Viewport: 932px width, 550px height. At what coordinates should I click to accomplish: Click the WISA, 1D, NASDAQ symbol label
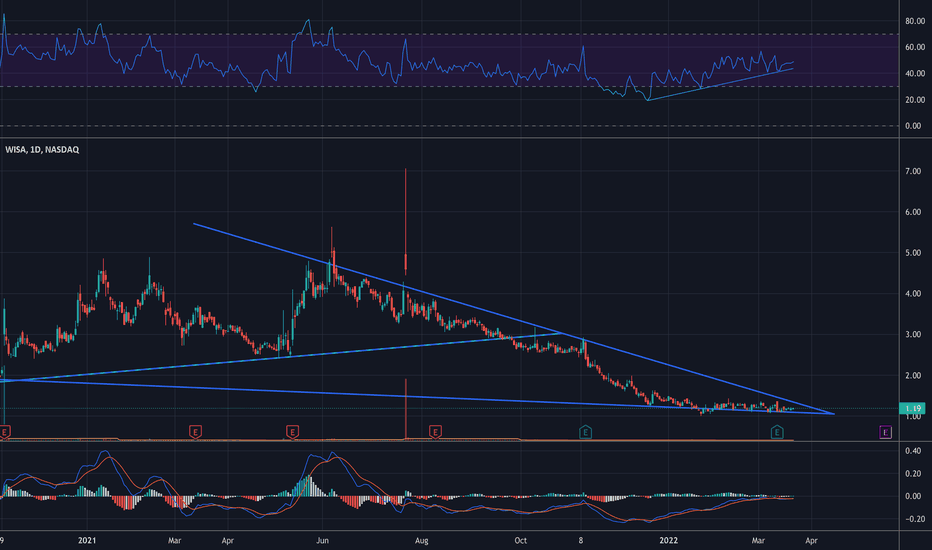[x=42, y=149]
